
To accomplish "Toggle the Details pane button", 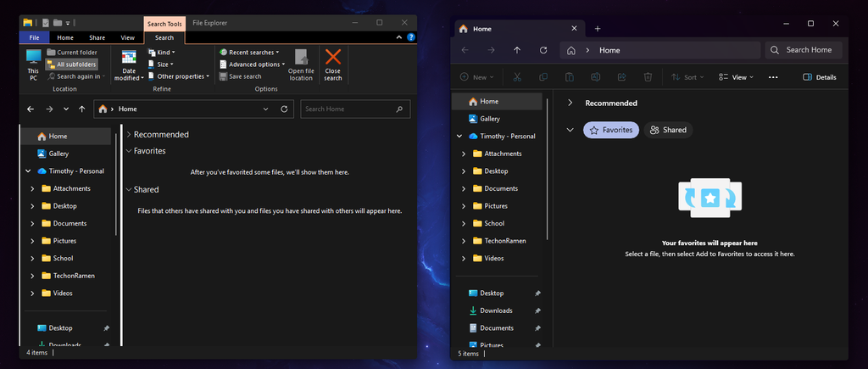I will click(820, 77).
